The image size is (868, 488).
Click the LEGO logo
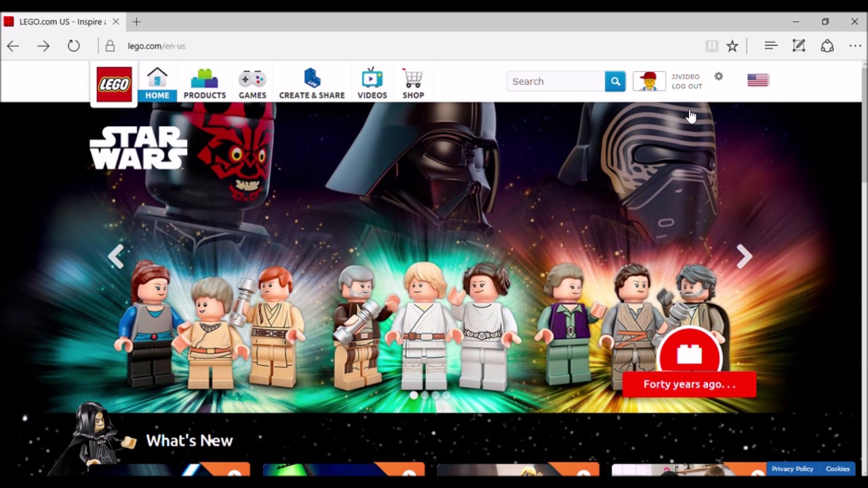114,84
